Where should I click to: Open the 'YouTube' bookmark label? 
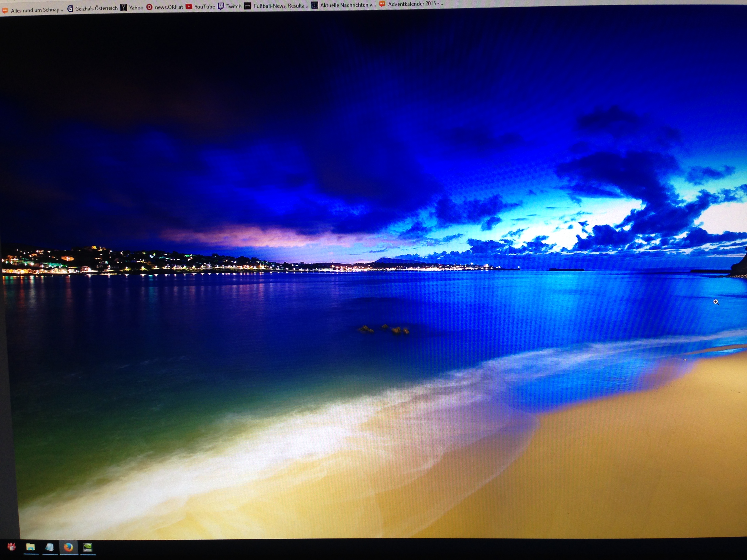(x=204, y=6)
